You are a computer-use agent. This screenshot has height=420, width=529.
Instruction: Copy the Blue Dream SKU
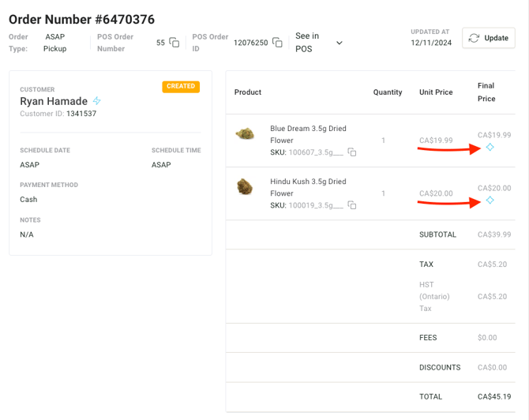(352, 152)
